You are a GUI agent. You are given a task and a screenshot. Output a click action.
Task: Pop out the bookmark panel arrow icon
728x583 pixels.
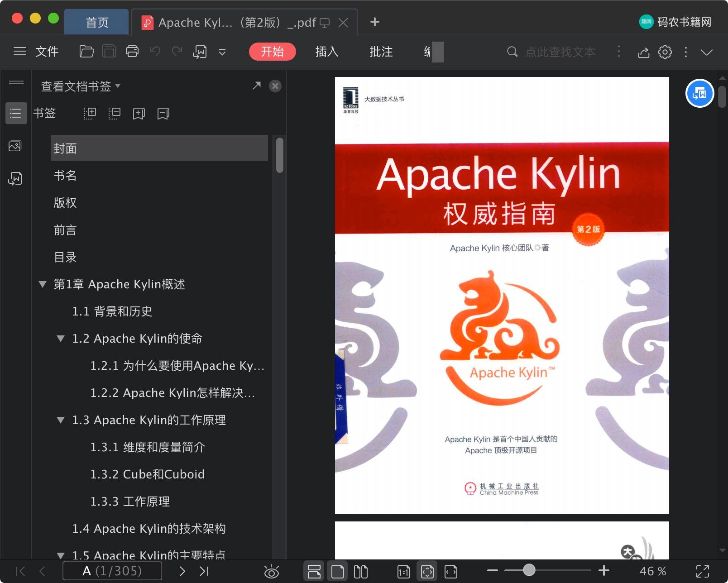tap(257, 86)
